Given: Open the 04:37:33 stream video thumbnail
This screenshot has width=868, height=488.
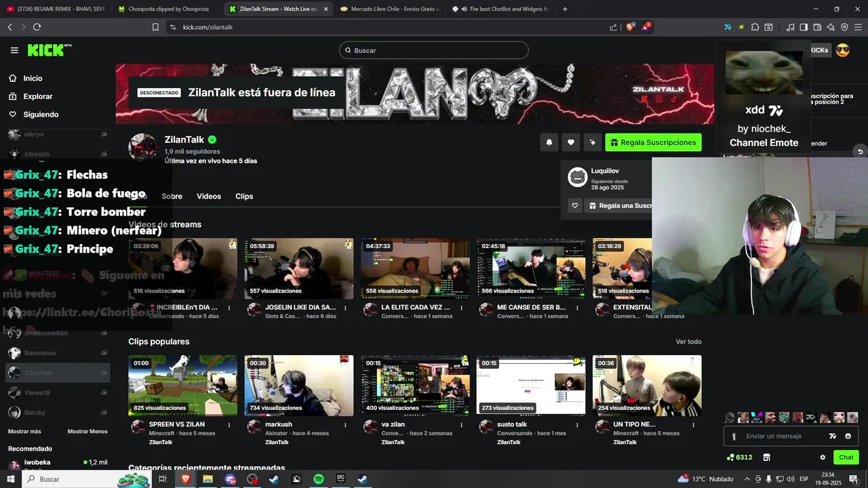Looking at the screenshot, I should click(415, 268).
